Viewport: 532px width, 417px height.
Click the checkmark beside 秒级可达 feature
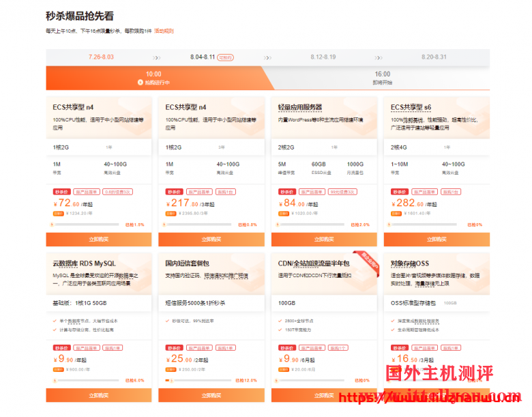tap(167, 321)
